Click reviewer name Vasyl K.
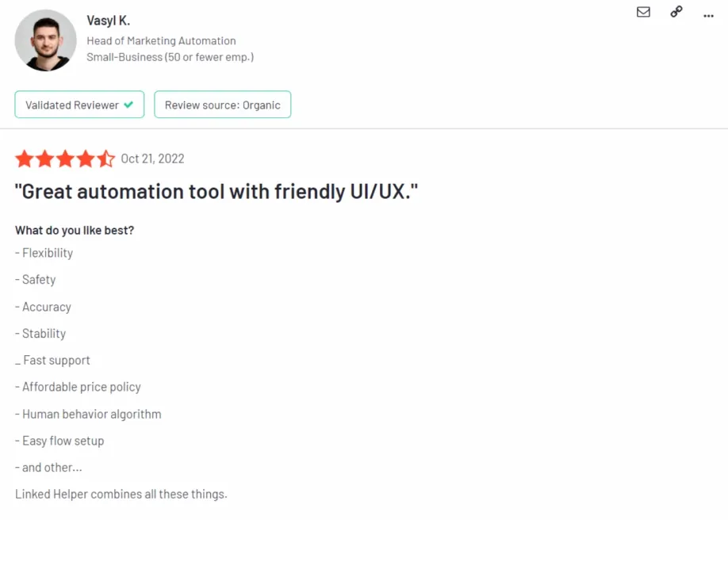Screen dimensions: 728x562 pos(108,20)
